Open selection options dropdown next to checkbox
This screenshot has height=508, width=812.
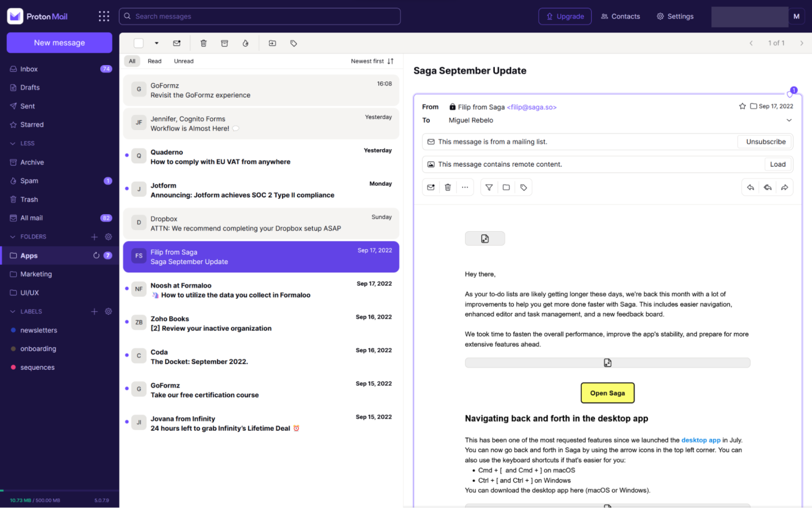[157, 43]
